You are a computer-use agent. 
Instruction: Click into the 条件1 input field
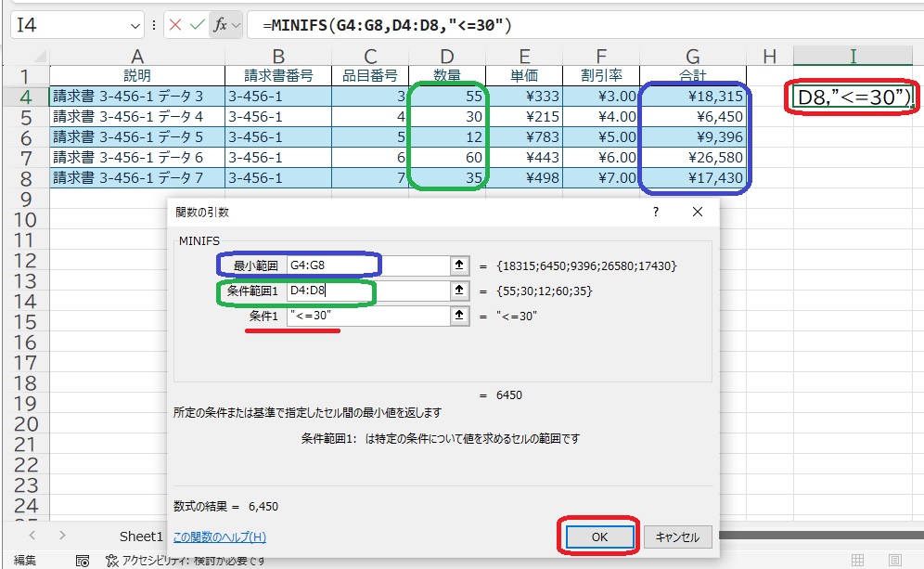pyautogui.click(x=366, y=316)
